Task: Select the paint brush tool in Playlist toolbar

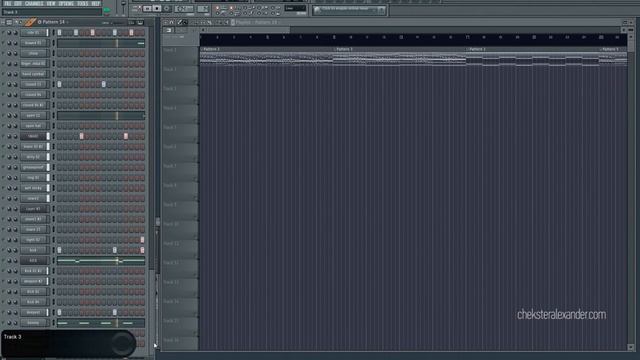Action: [185, 22]
